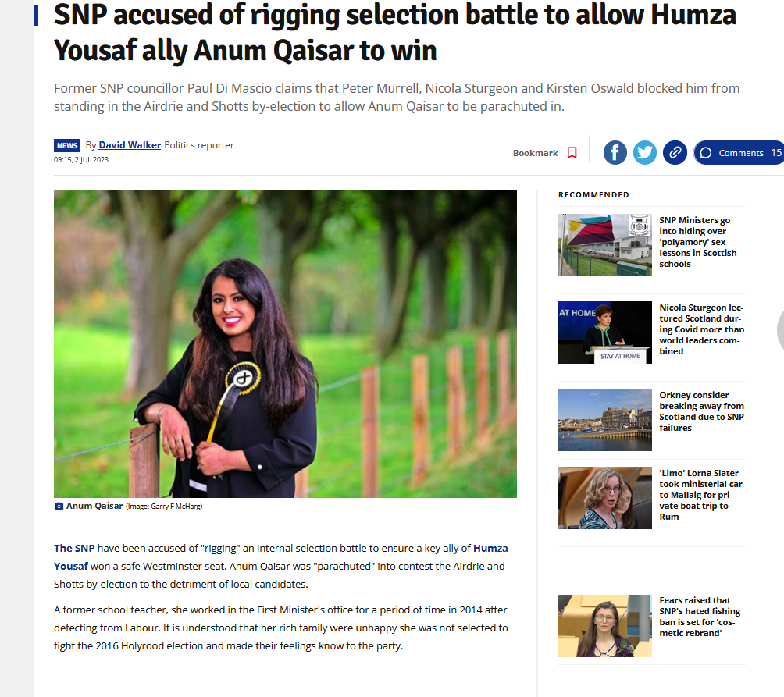
Task: Open Lorna Slater limo story thumbnail
Action: tap(605, 498)
